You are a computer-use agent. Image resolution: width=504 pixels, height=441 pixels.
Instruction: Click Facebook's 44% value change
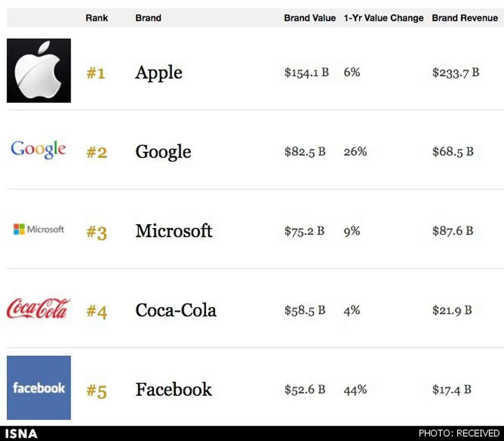coord(355,390)
